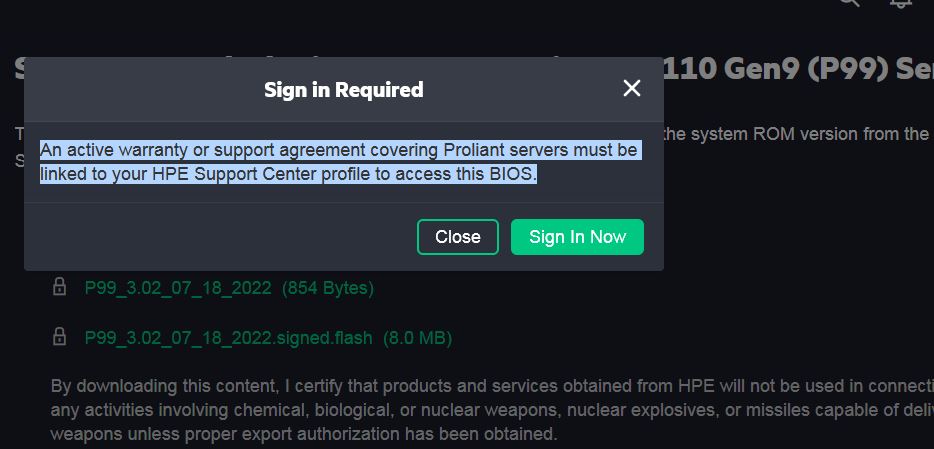
Task: Open the notifications bell icon
Action: point(900,3)
